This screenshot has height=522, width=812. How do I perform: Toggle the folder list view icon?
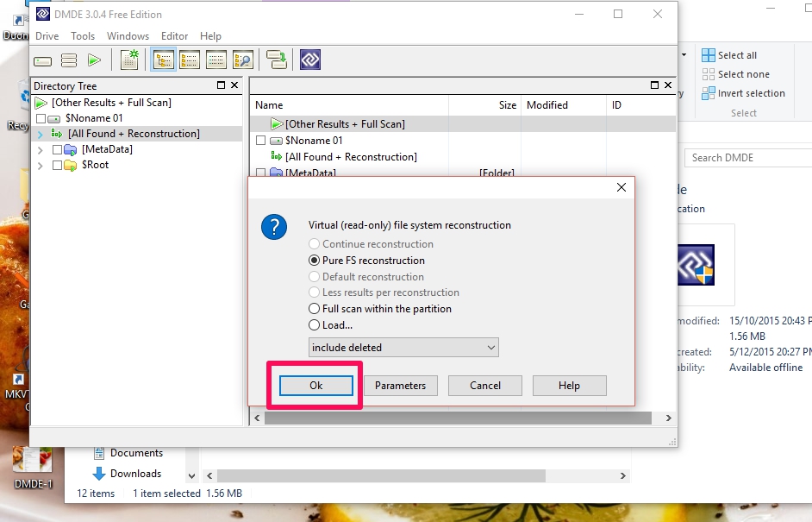(x=190, y=60)
